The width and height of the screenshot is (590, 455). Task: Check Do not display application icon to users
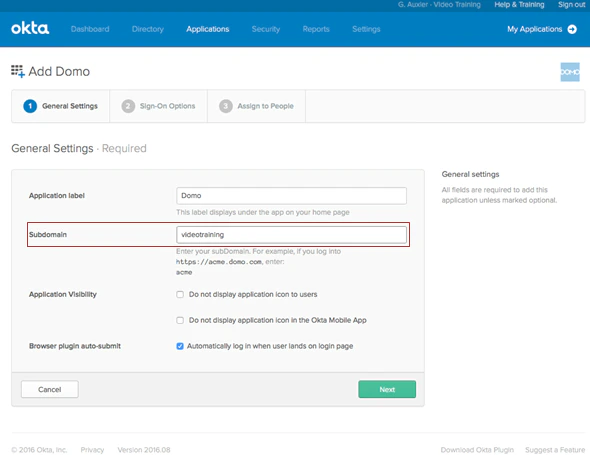180,294
